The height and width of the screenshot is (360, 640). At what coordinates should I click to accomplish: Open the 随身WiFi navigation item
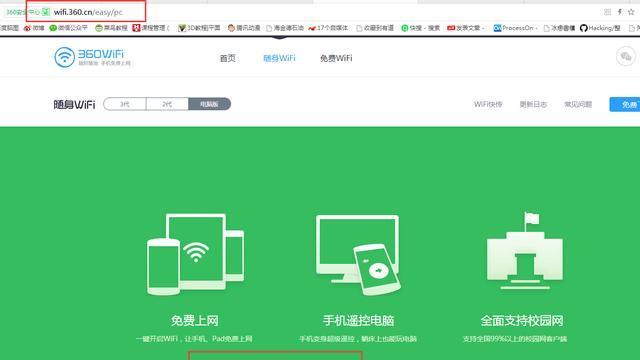[x=279, y=58]
